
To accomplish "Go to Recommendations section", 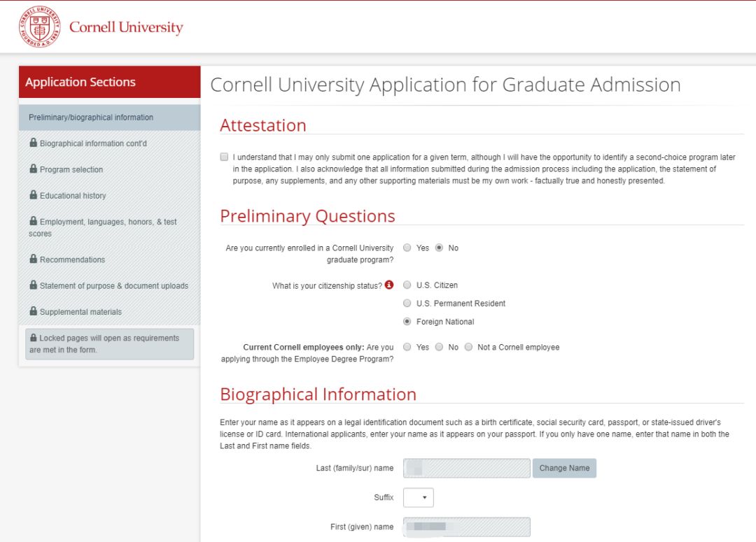I will [x=109, y=259].
